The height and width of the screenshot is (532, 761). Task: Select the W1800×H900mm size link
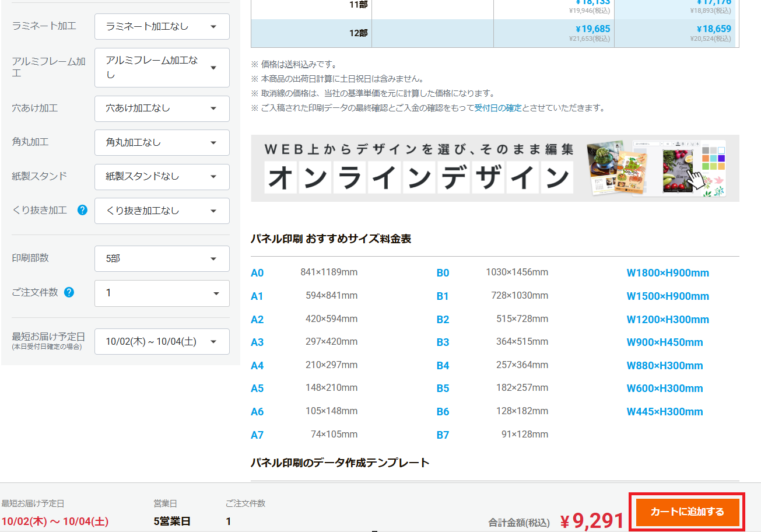coord(668,273)
